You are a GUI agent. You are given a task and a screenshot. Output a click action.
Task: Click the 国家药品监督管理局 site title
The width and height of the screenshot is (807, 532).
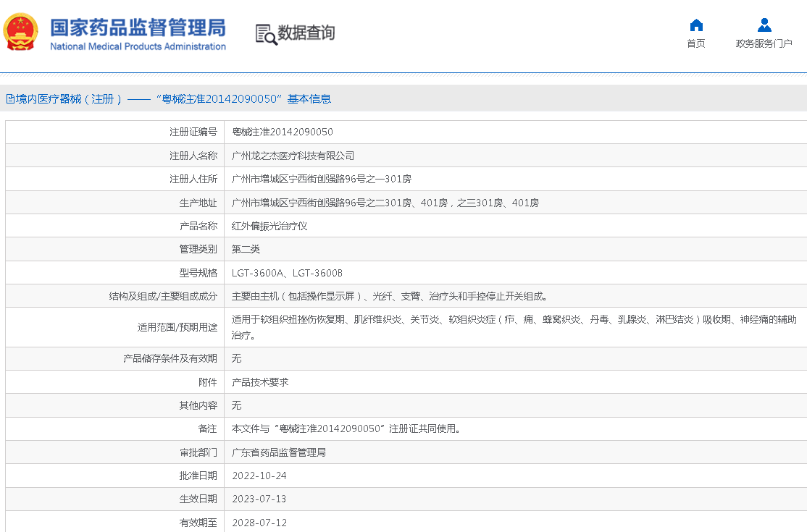pyautogui.click(x=138, y=27)
